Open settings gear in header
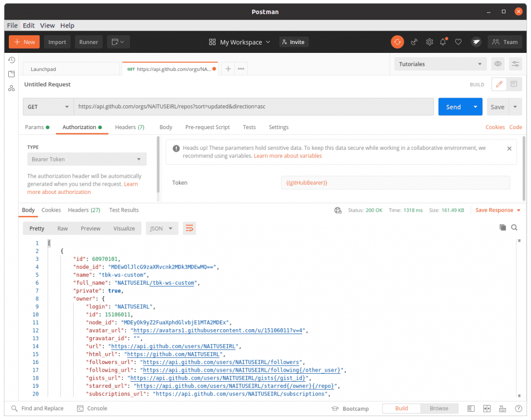The image size is (531, 420). point(429,42)
